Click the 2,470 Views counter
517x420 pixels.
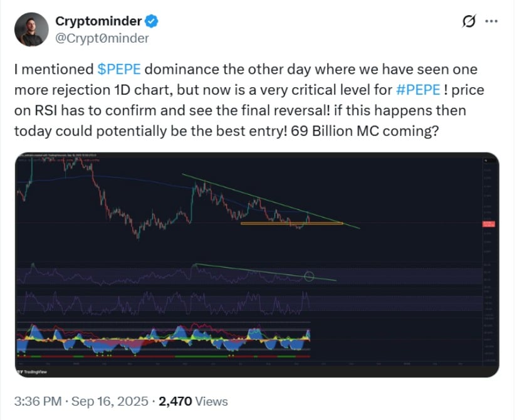tap(193, 401)
